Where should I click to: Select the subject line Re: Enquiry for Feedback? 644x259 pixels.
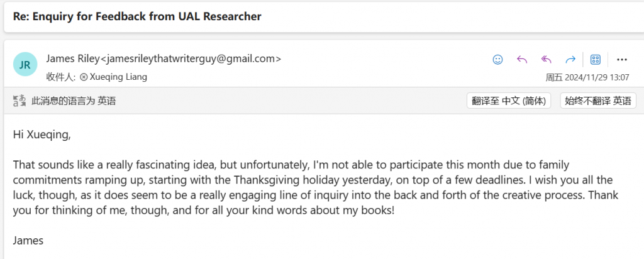pyautogui.click(x=137, y=16)
